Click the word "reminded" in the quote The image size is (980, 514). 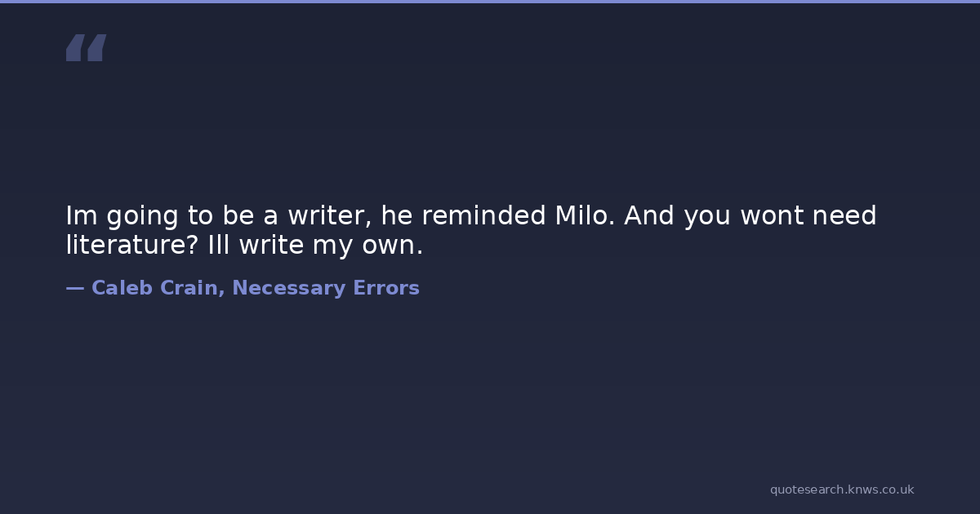pyautogui.click(x=483, y=216)
